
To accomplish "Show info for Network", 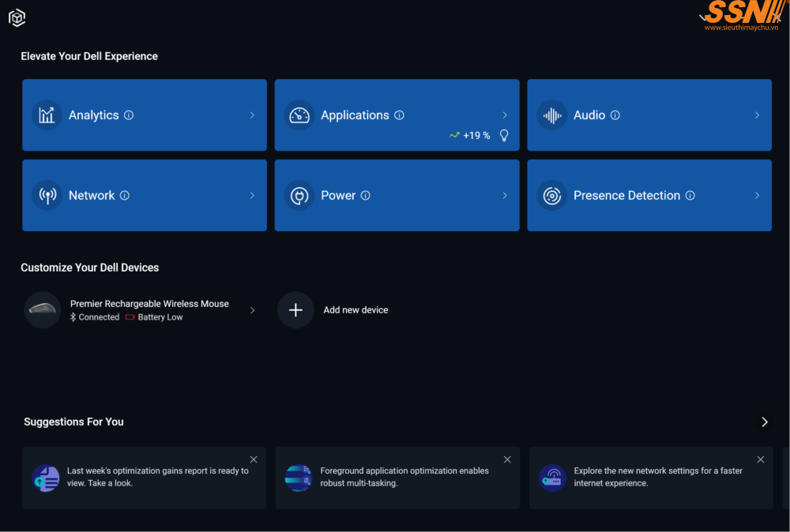I will click(125, 195).
